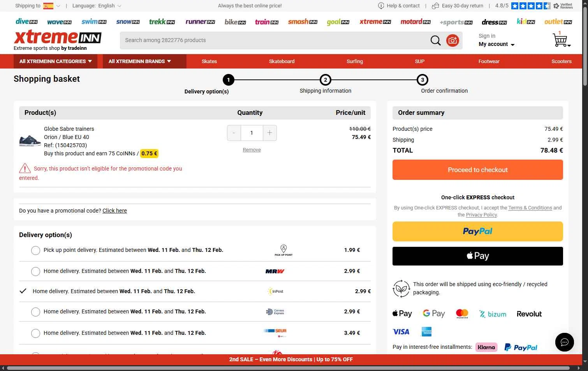
Task: Open the waveinn store logo
Action: coord(59,22)
